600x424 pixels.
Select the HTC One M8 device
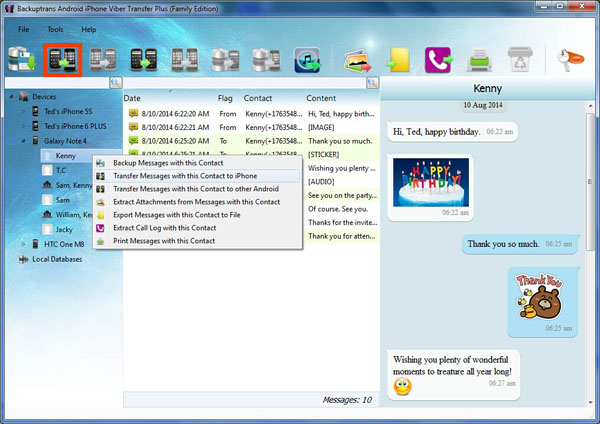click(x=64, y=244)
